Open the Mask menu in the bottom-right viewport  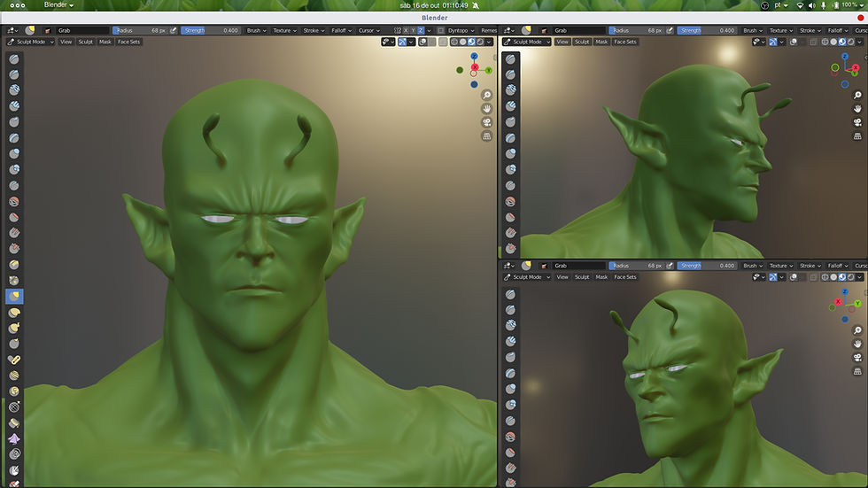point(601,277)
